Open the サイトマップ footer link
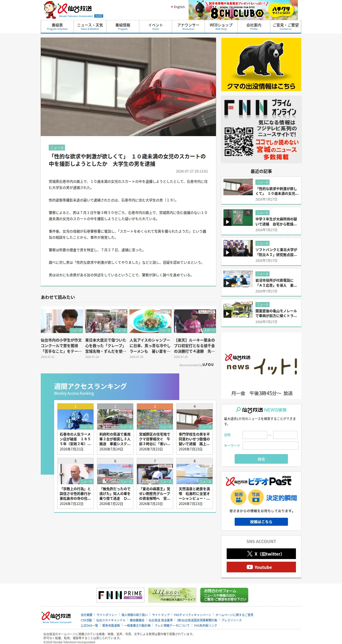This screenshot has width=342, height=644. coord(161,615)
